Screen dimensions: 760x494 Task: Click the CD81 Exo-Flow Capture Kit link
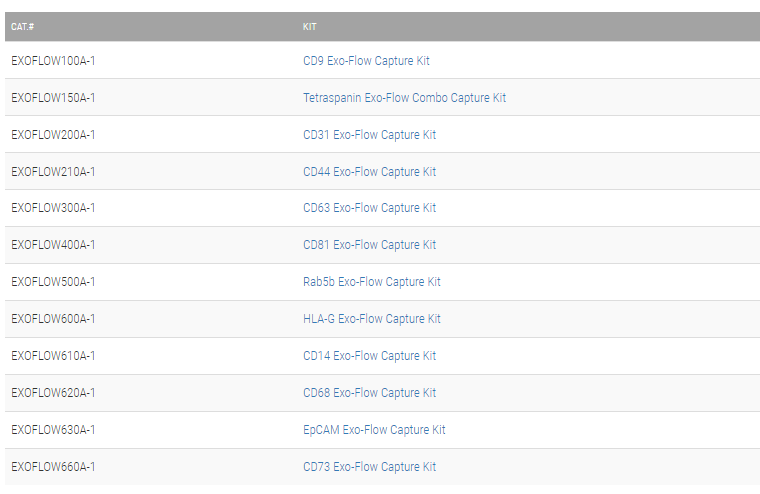369,245
